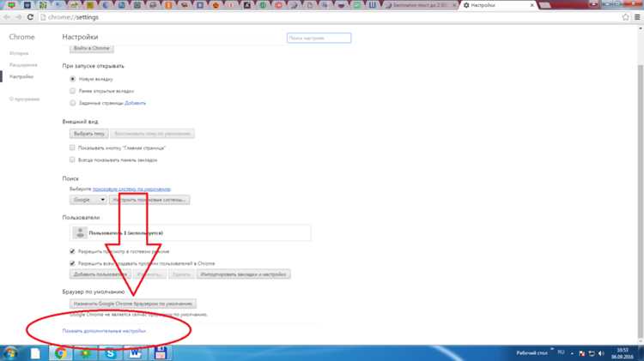Bookmark this page with the star icon
The height and width of the screenshot is (361, 644).
click(x=625, y=17)
